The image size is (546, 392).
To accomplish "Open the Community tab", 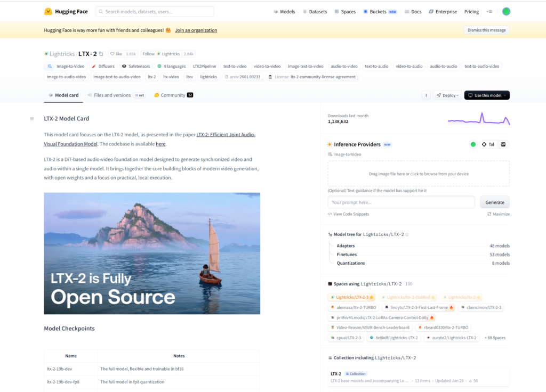I will click(x=173, y=95).
